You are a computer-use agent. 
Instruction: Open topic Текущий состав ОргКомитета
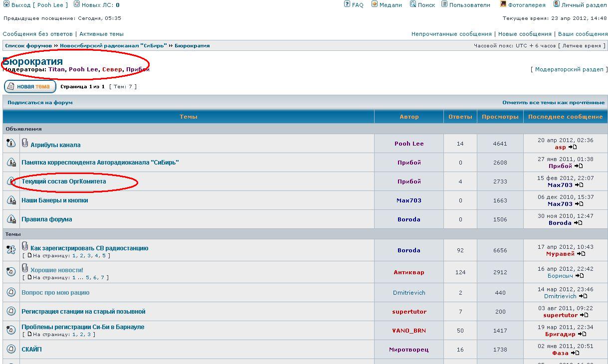coord(63,182)
